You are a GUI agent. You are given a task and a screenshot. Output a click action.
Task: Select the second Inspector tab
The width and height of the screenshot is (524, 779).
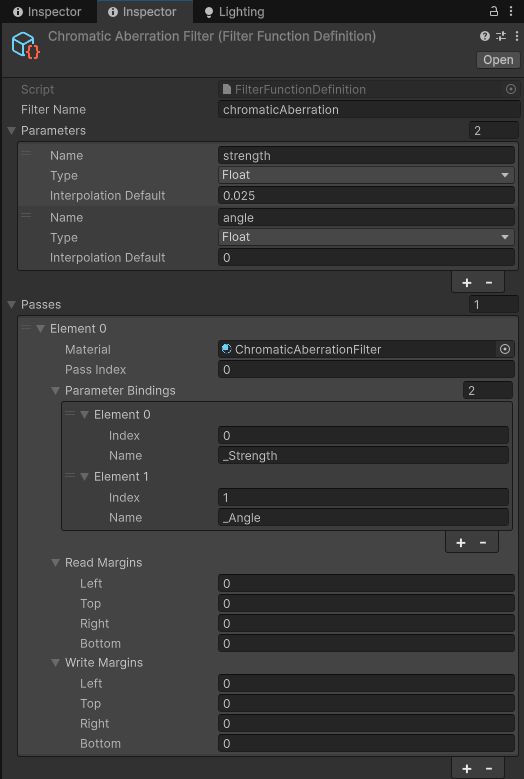(143, 12)
